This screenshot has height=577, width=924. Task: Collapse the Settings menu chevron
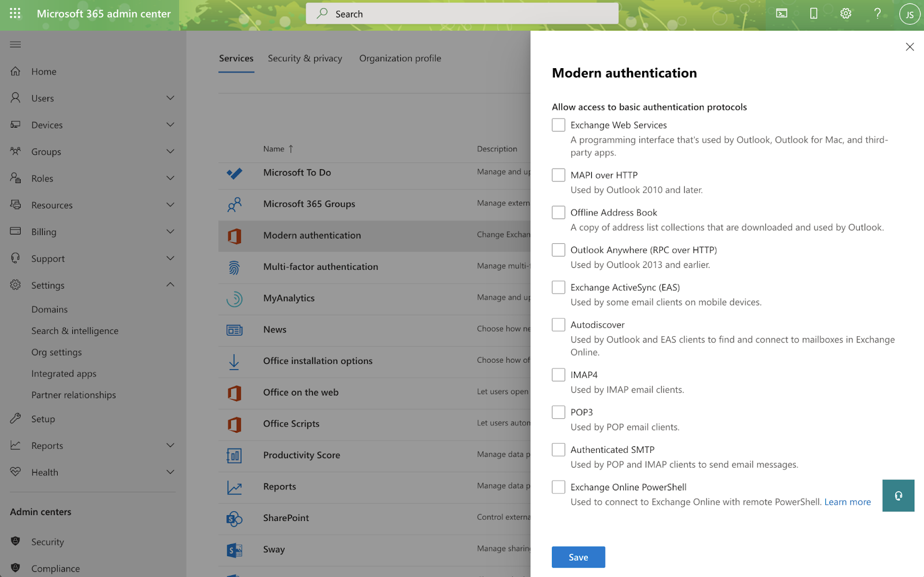point(170,285)
